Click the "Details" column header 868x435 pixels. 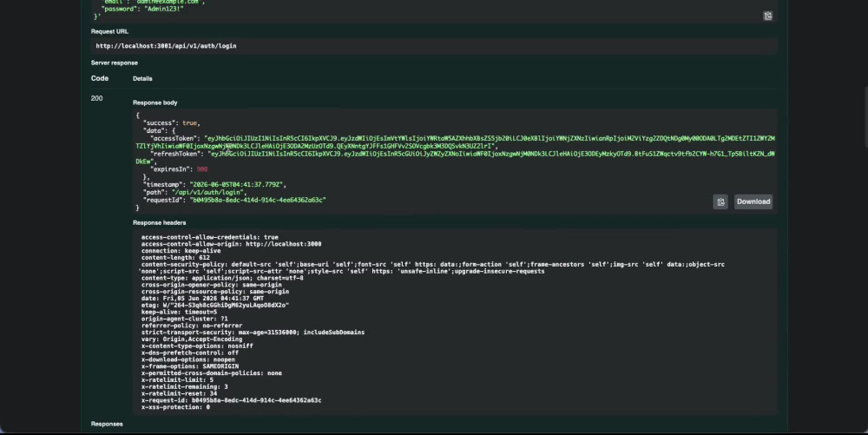(142, 79)
